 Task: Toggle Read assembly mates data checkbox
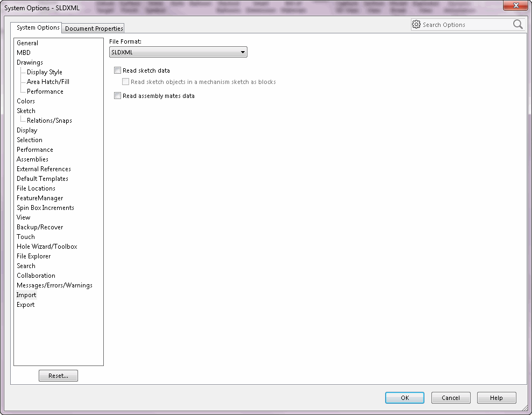tap(118, 96)
